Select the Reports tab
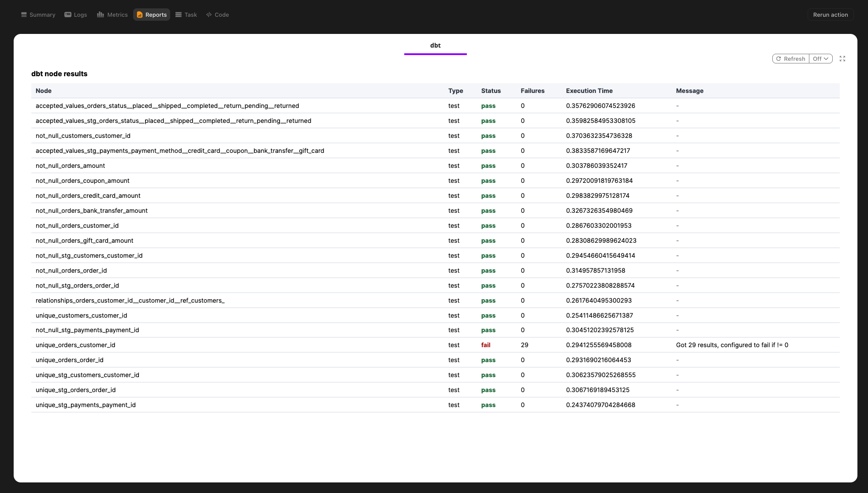The width and height of the screenshot is (868, 493). click(152, 15)
